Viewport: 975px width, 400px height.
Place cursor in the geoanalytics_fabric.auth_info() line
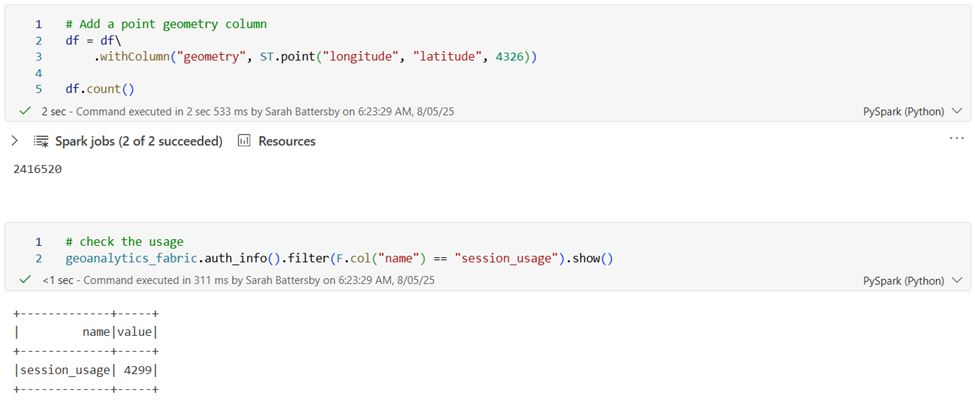(x=338, y=258)
